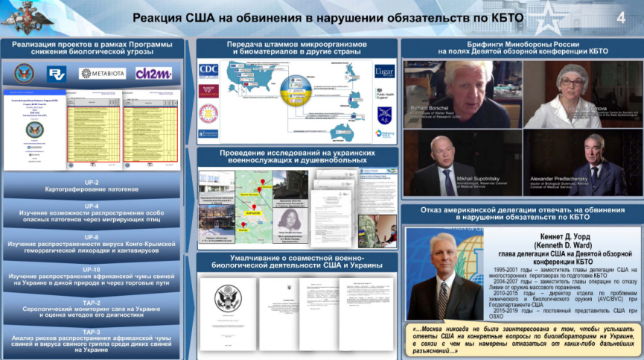
Task: Click Kenneth D. Ward's portrait photo
Action: tap(445, 274)
